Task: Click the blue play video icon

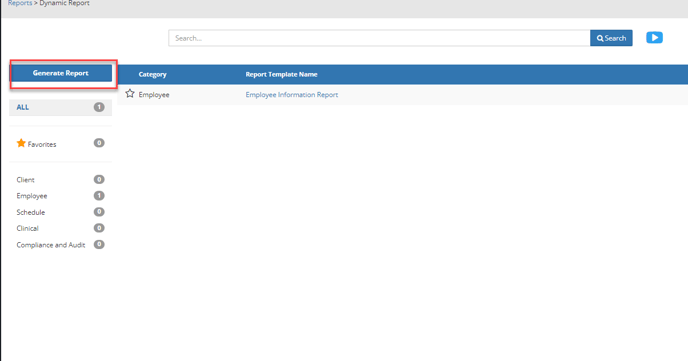Action: coord(654,38)
